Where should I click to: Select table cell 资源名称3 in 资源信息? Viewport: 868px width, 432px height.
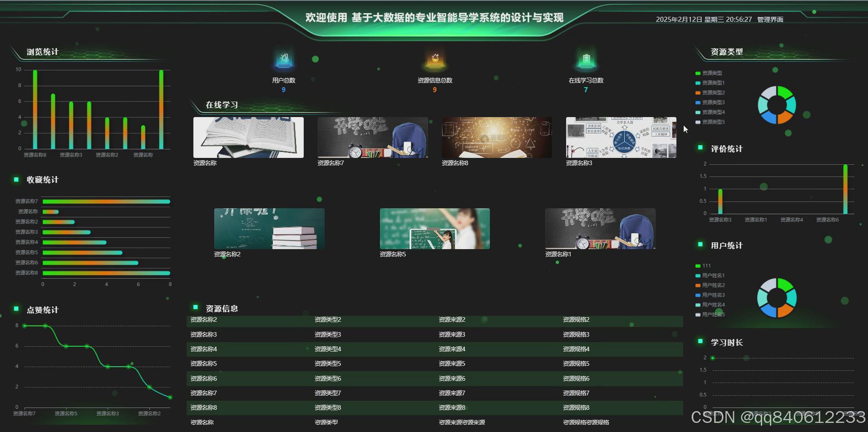pyautogui.click(x=203, y=335)
